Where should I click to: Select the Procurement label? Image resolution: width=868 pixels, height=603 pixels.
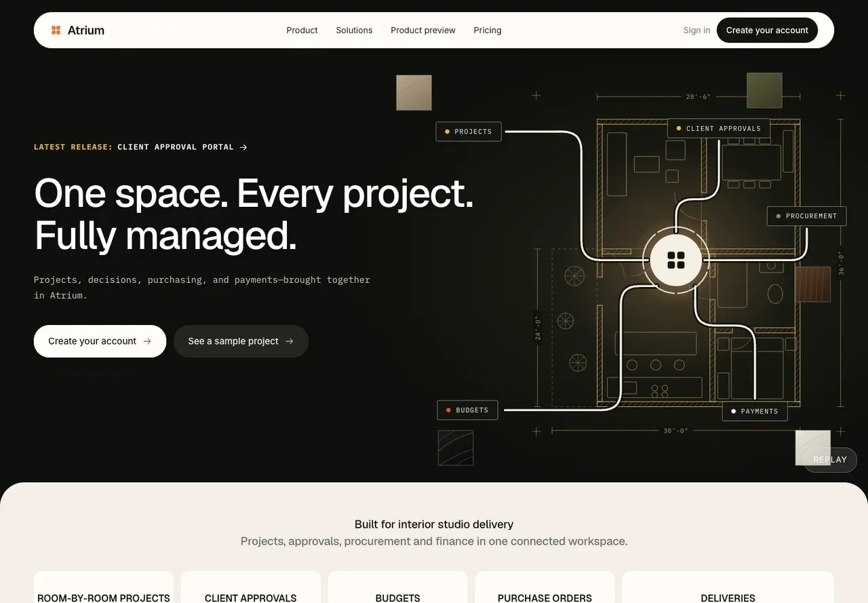[x=807, y=216]
